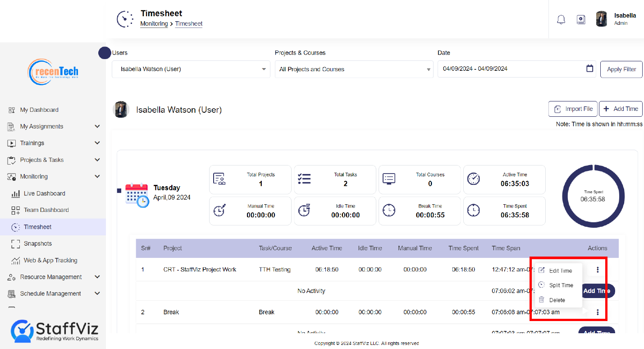The width and height of the screenshot is (644, 349).
Task: Click the Live Dashboard bar chart icon
Action: [x=16, y=193]
